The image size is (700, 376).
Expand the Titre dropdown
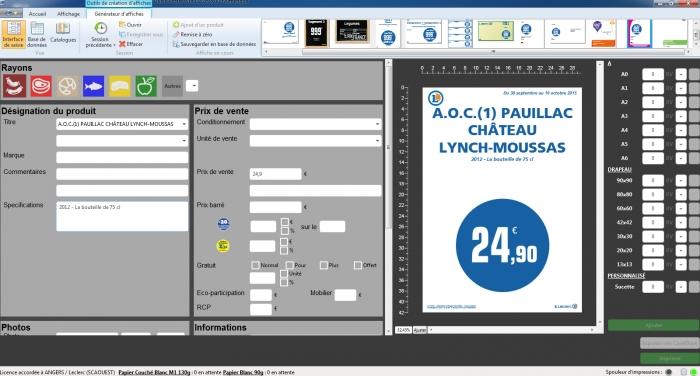tap(184, 124)
